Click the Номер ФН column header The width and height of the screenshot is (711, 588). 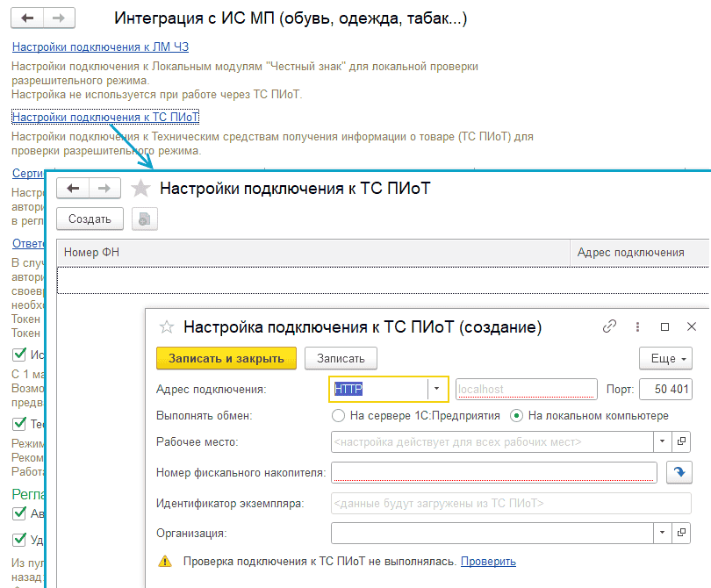click(92, 252)
